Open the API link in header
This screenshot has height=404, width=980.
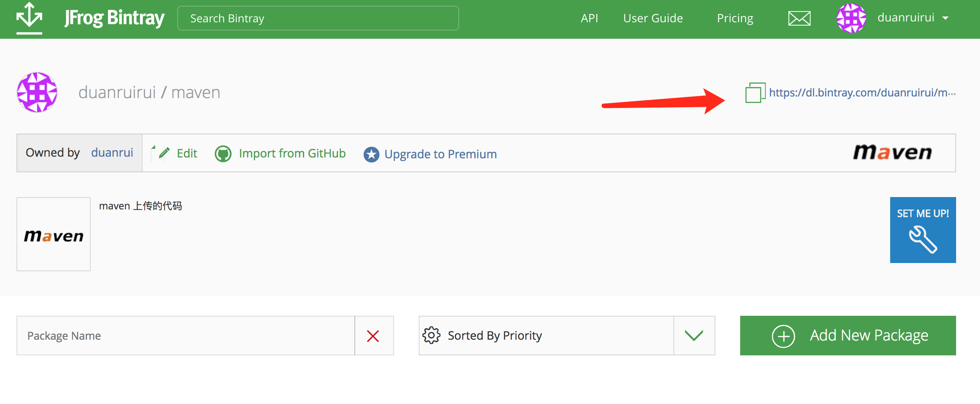click(x=589, y=18)
